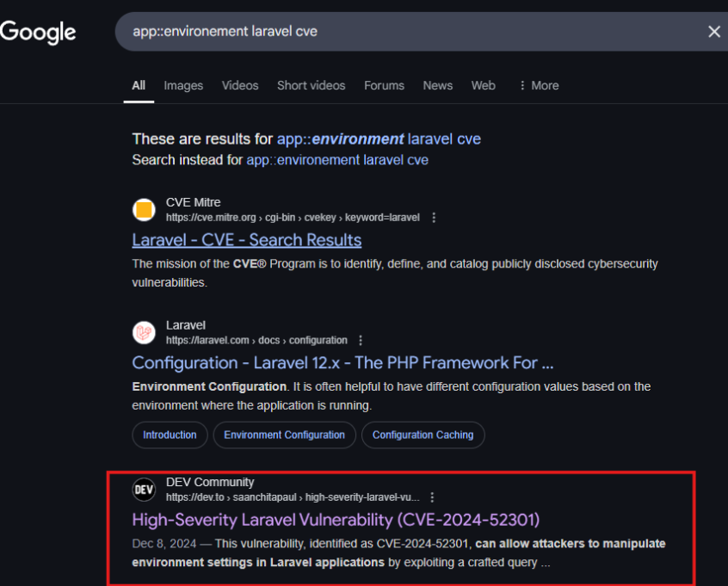Click the Environment Configuration chip
This screenshot has height=586, width=728.
tap(284, 435)
